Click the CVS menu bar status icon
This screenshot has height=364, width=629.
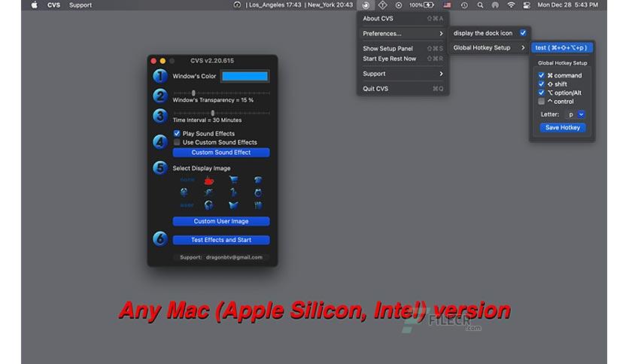[x=366, y=5]
